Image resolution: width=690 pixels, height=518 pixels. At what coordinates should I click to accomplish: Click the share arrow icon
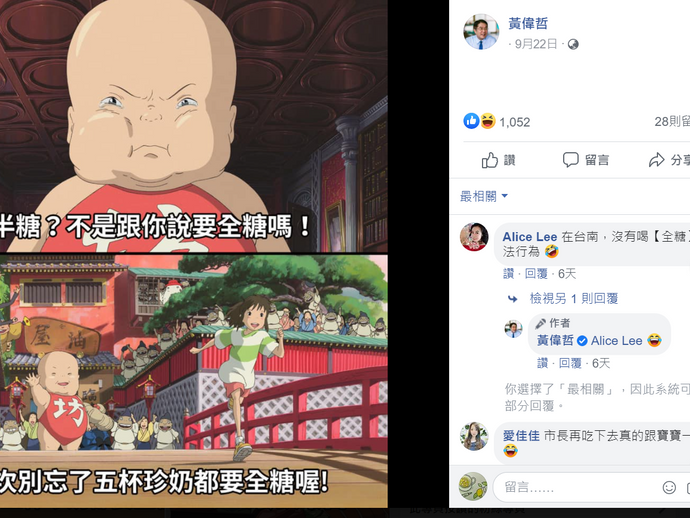[x=656, y=160]
